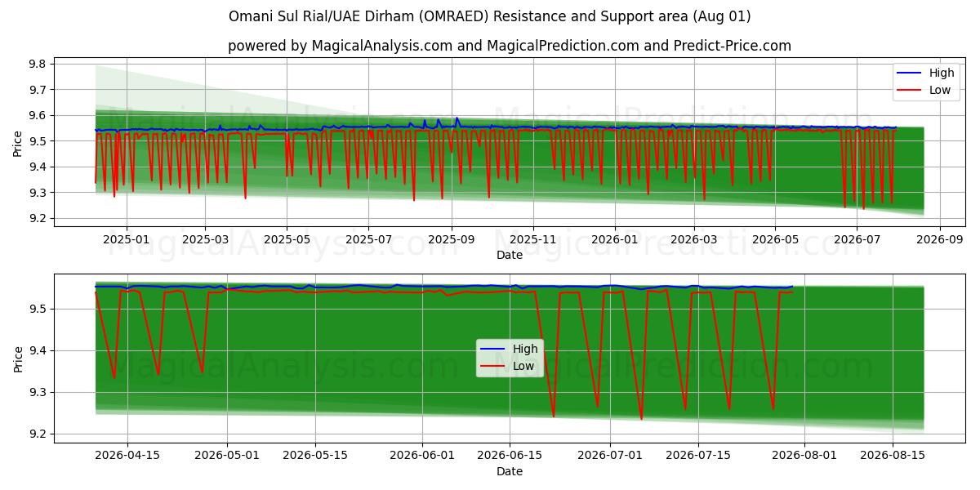Click the 2025-07 tick label
The width and height of the screenshot is (980, 490).
coord(368,239)
